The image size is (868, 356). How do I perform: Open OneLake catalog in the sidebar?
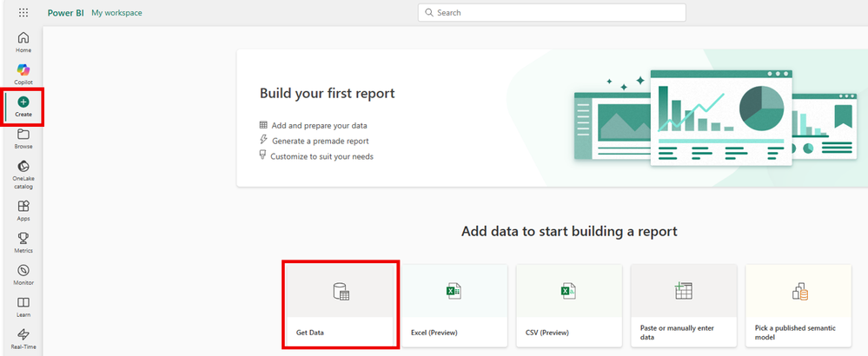click(x=23, y=175)
